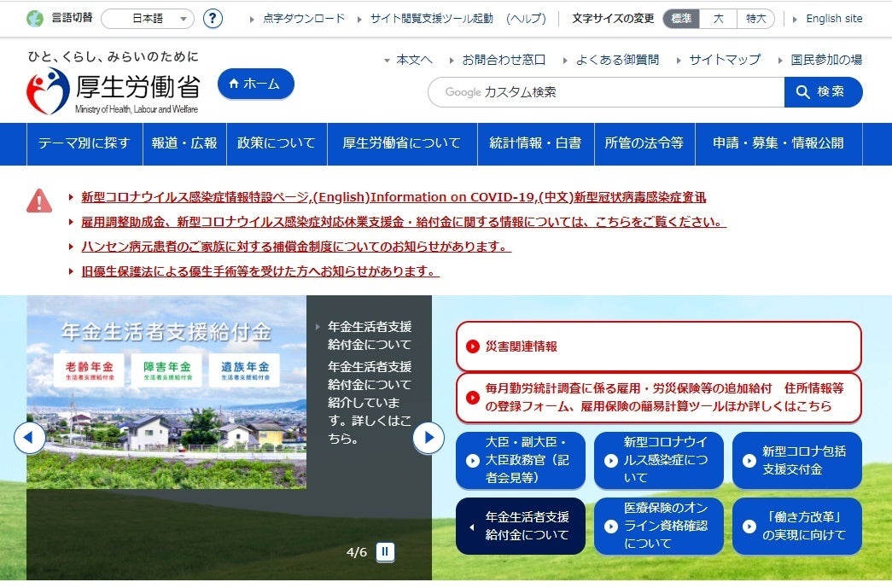Expand the テーマ別に探す menu
Image resolution: width=892 pixels, height=588 pixels.
point(84,143)
